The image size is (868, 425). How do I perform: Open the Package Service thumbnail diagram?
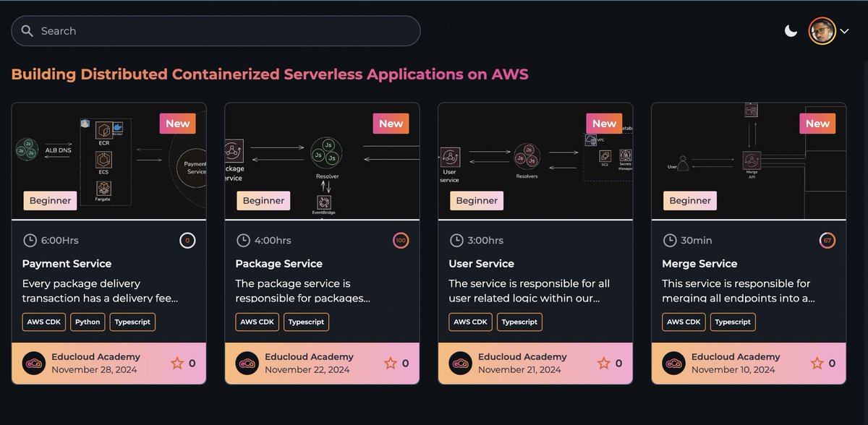coord(322,160)
